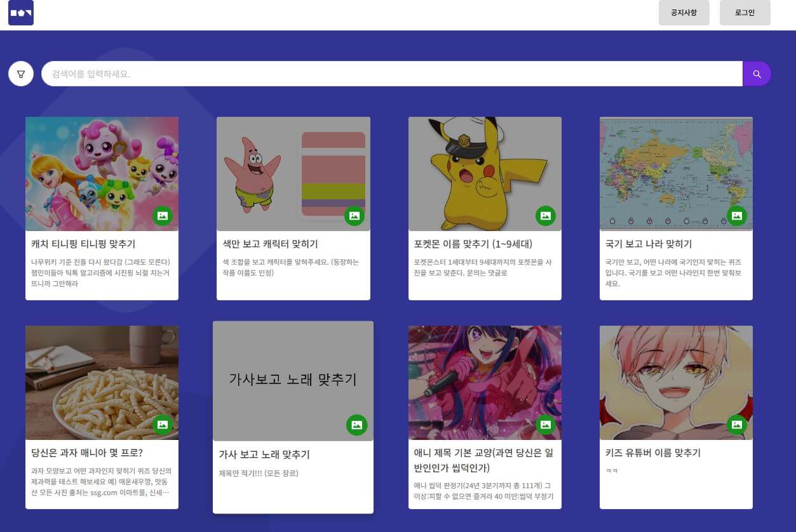Screen dimensions: 796x532
Task: Click image icon on 색만 보고 캐릭터 card
Action: tap(354, 216)
